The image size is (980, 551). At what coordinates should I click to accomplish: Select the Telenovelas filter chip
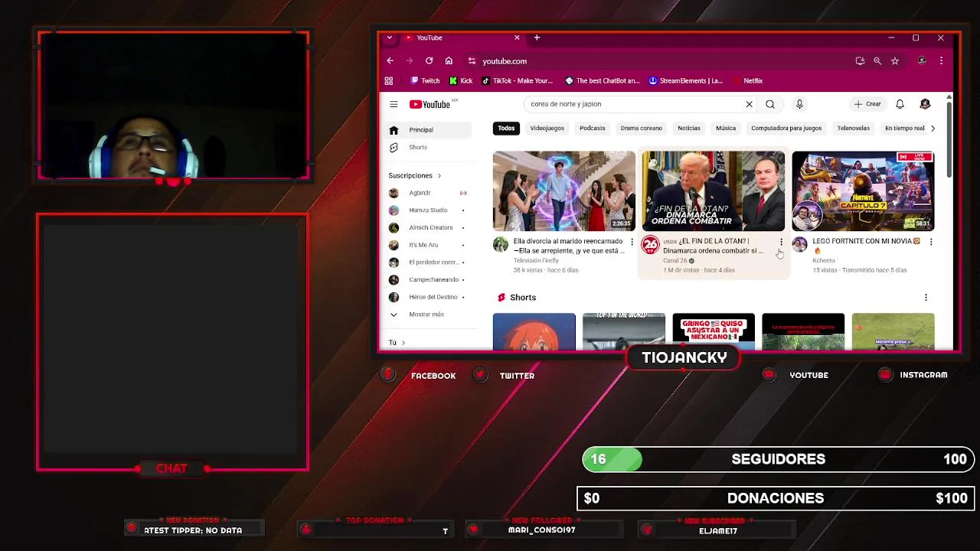pos(853,129)
